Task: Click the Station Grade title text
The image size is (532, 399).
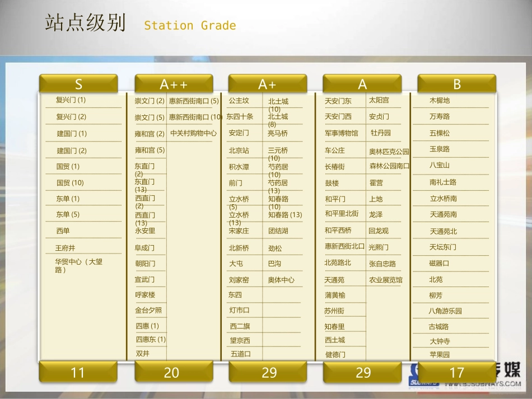Action: (x=190, y=25)
